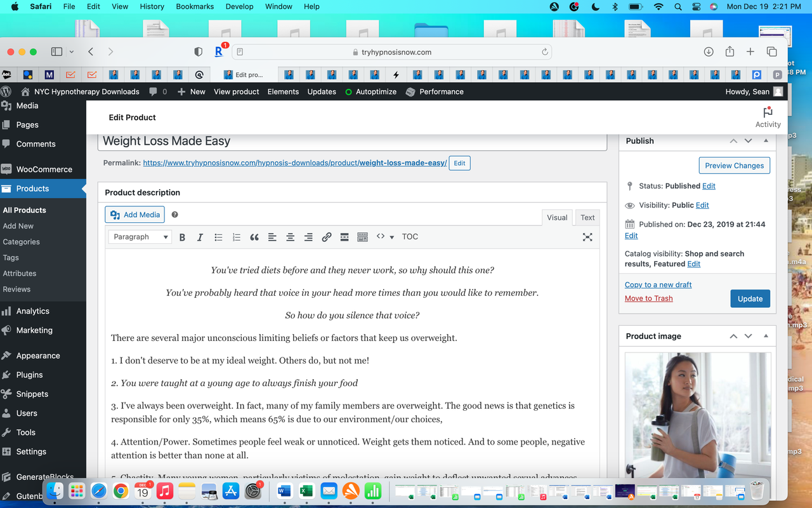Click the product title field Weight Loss Made Easy
This screenshot has height=508, width=812.
click(352, 140)
